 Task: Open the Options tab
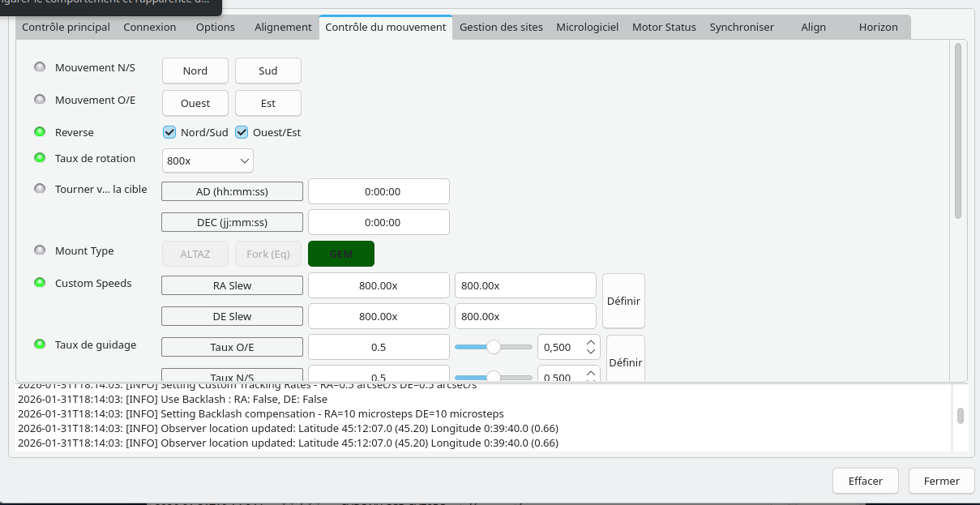216,27
